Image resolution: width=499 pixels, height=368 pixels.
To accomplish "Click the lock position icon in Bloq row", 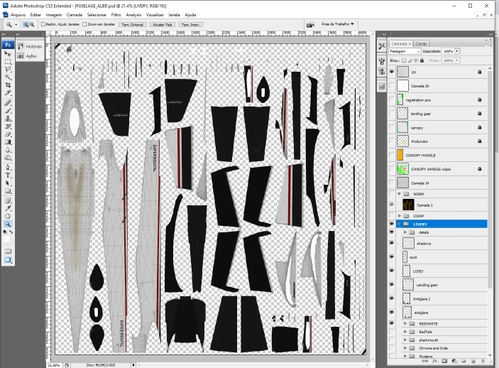I will 416,60.
